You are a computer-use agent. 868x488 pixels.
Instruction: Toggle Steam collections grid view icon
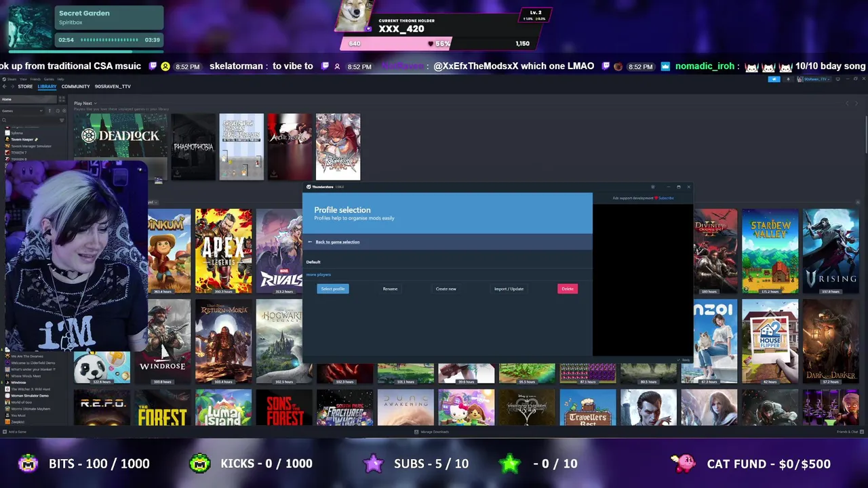[x=62, y=100]
